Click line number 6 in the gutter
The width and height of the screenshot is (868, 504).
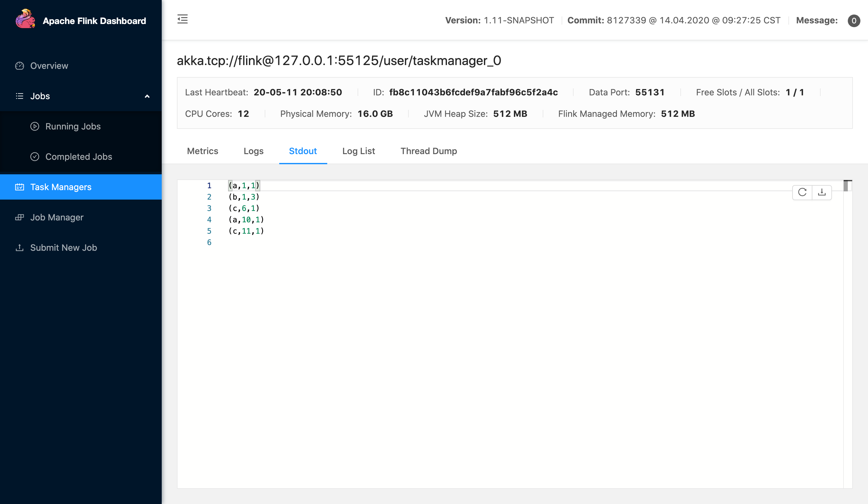coord(209,242)
